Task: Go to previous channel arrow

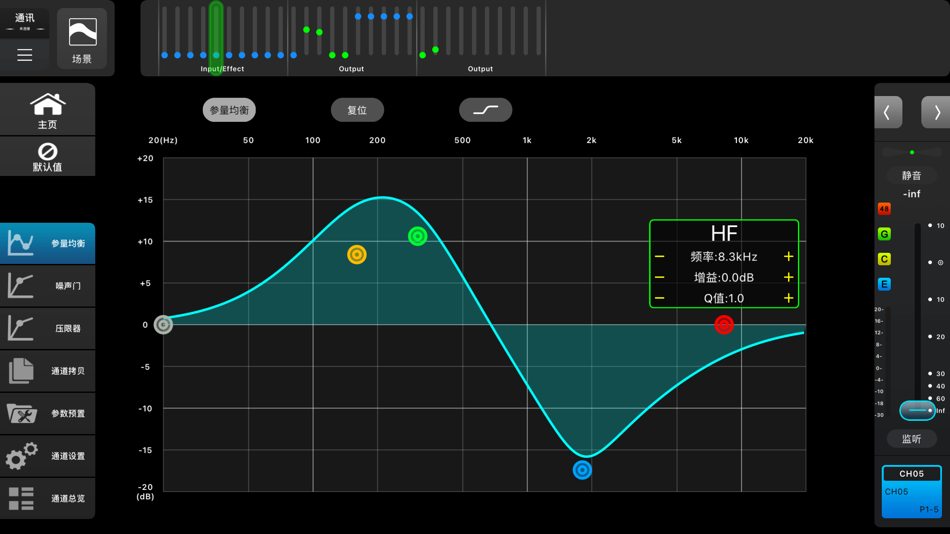Action: pos(888,112)
